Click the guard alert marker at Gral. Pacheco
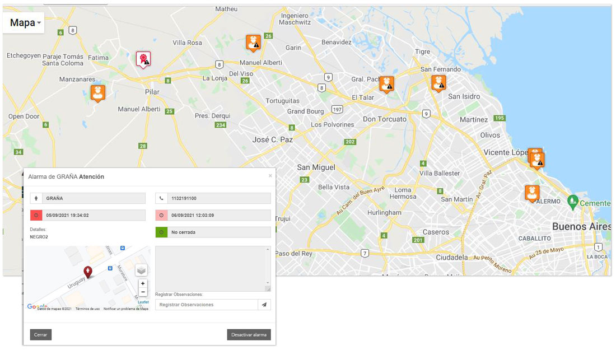 (386, 85)
